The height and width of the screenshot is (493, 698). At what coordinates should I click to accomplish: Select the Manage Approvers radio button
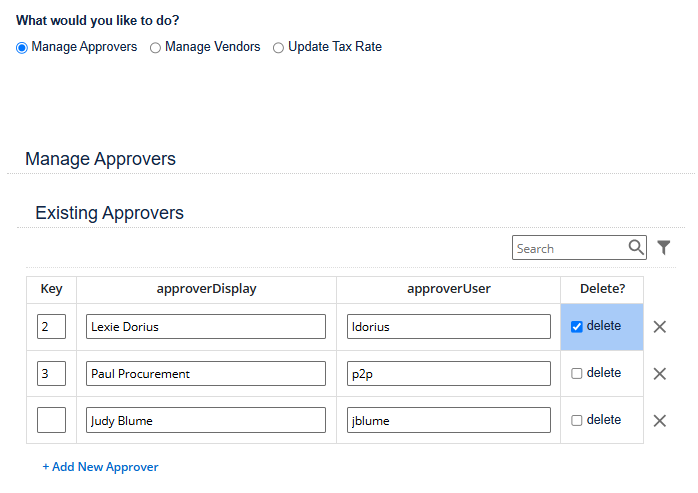click(x=22, y=48)
